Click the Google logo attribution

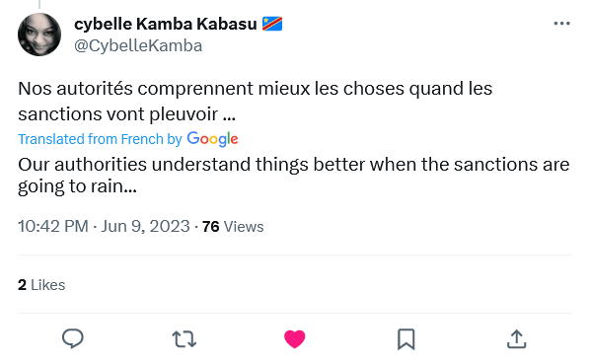[212, 139]
